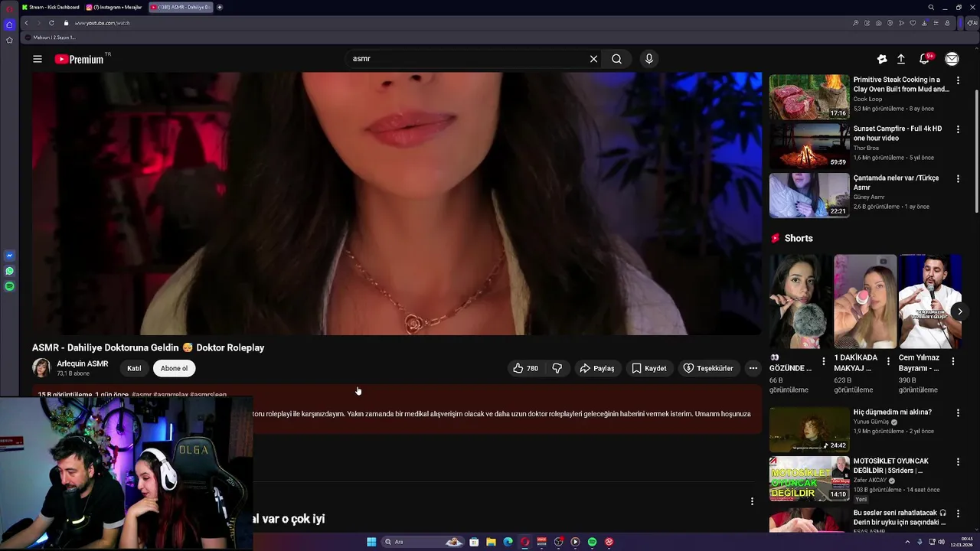Image resolution: width=980 pixels, height=551 pixels.
Task: Send thanks with Teşekkürler button
Action: tap(708, 368)
